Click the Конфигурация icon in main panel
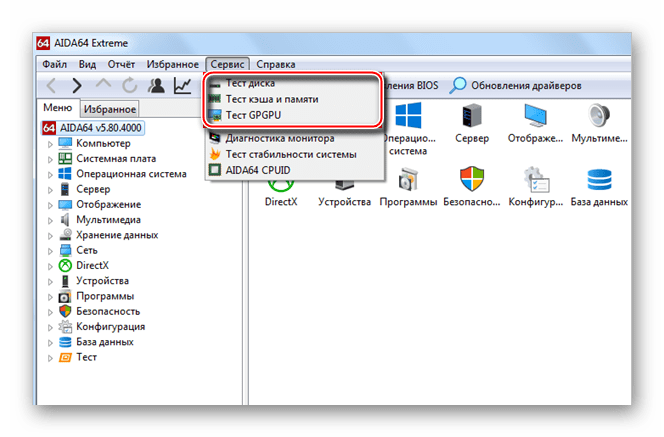 pyautogui.click(x=537, y=187)
